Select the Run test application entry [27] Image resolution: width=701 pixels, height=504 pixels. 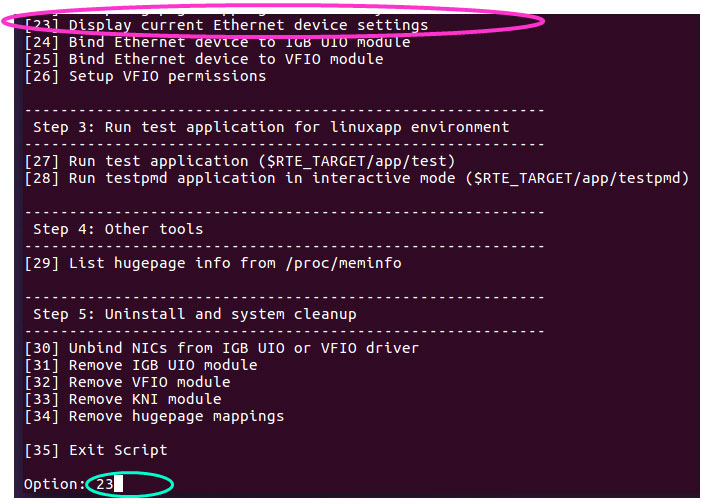tap(239, 161)
